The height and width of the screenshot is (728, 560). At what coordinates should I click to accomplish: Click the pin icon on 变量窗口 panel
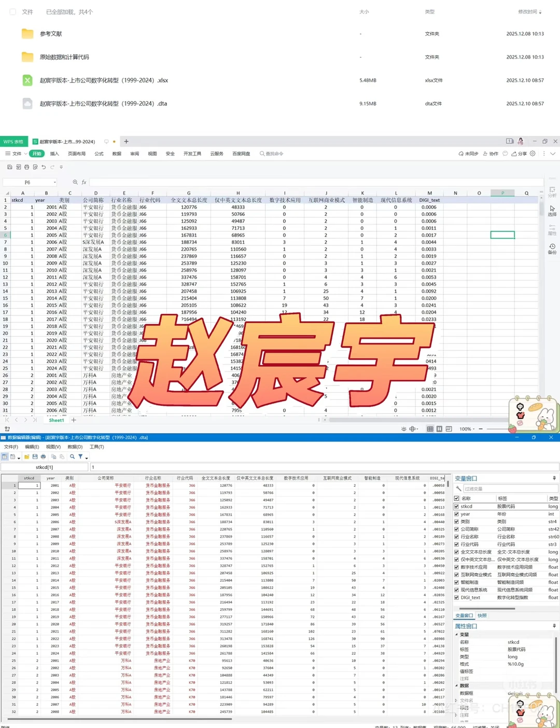pos(553,478)
